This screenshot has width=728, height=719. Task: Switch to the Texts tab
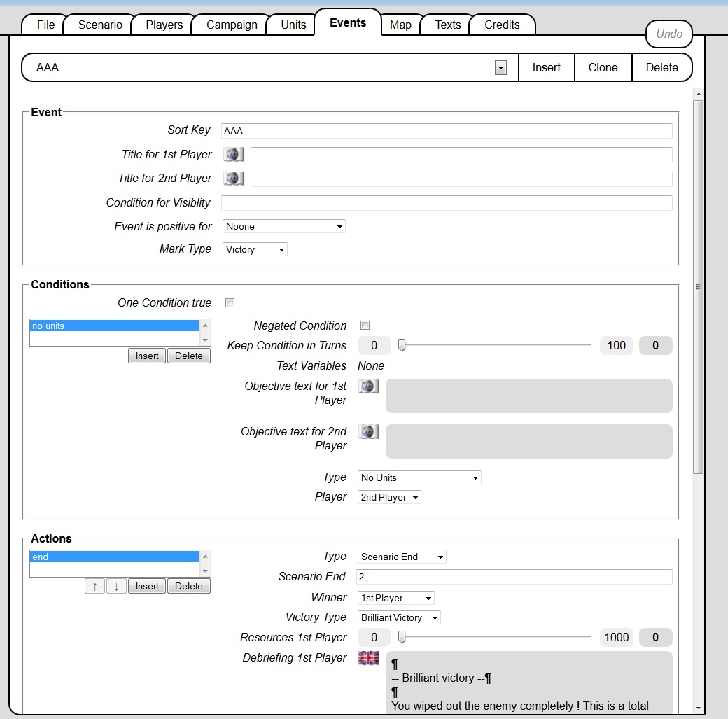447,25
